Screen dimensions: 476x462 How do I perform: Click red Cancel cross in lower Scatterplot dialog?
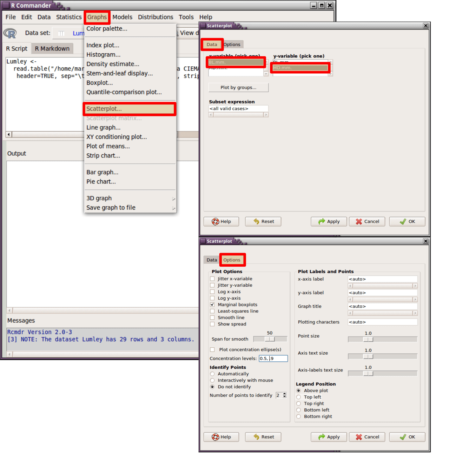(x=359, y=437)
